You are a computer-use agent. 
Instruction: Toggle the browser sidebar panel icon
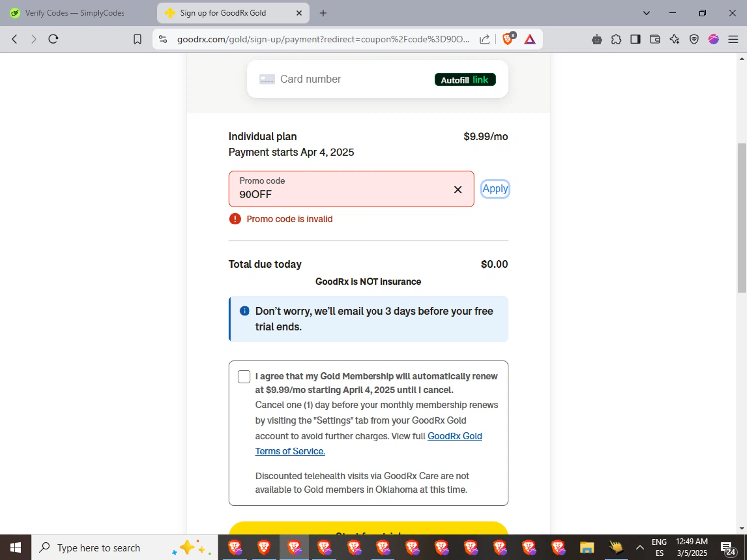pos(635,39)
